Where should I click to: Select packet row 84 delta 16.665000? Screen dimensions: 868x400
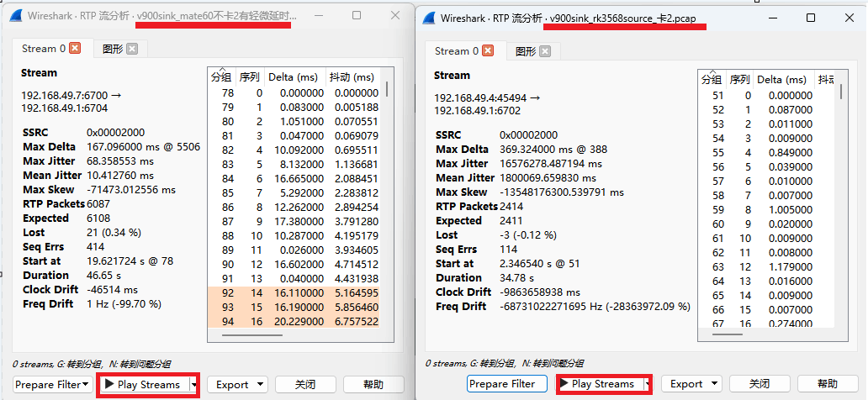pos(294,179)
